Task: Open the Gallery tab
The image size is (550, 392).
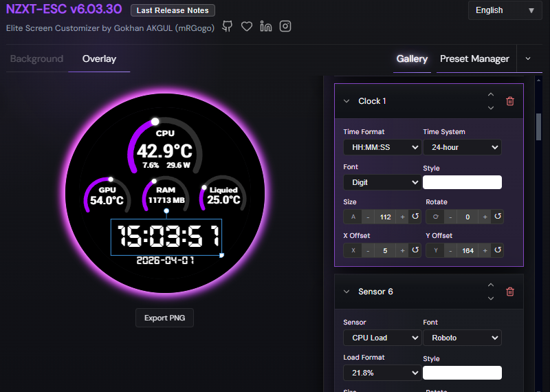Action: pos(412,58)
